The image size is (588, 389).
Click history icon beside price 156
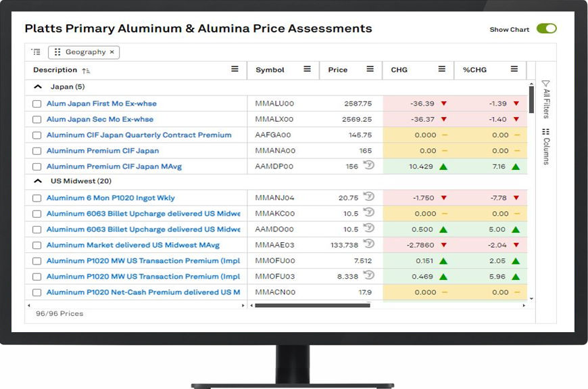point(369,164)
